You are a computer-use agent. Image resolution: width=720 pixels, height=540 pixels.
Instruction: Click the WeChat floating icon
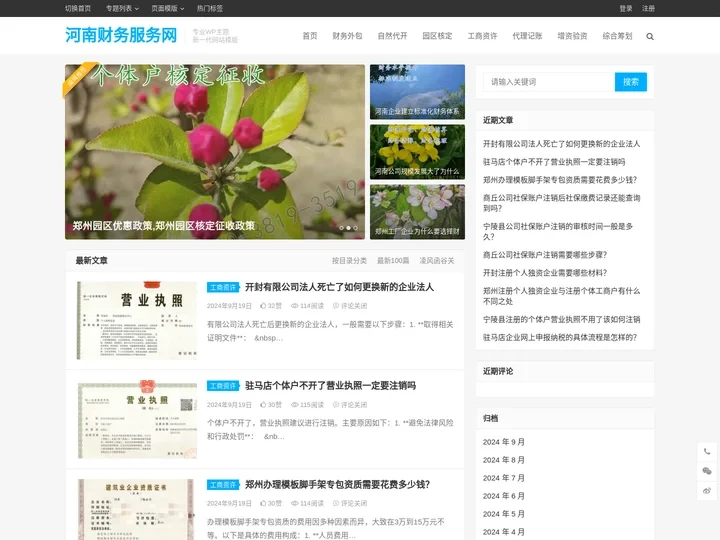coord(707,471)
